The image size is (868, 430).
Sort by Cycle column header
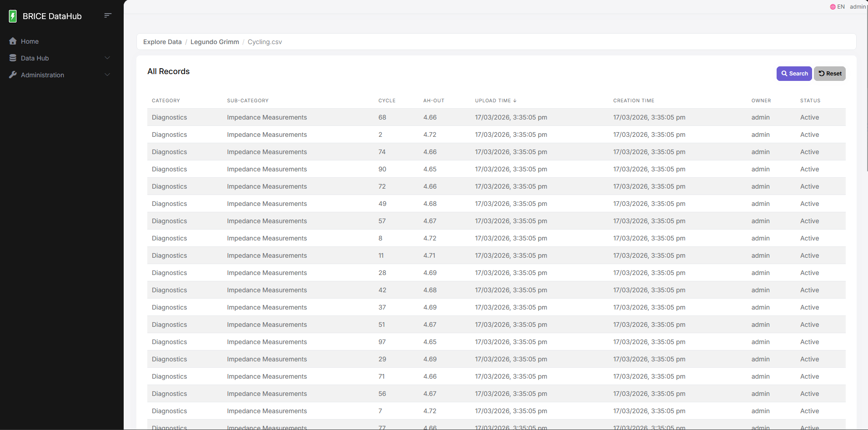click(387, 101)
